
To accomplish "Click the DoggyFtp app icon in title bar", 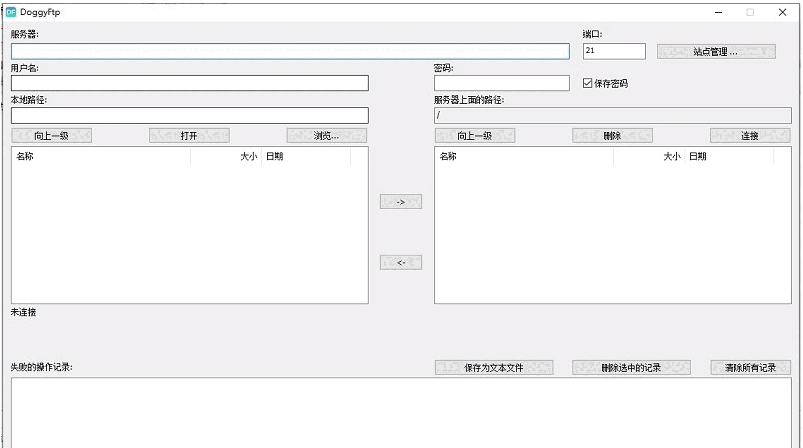I will [11, 12].
